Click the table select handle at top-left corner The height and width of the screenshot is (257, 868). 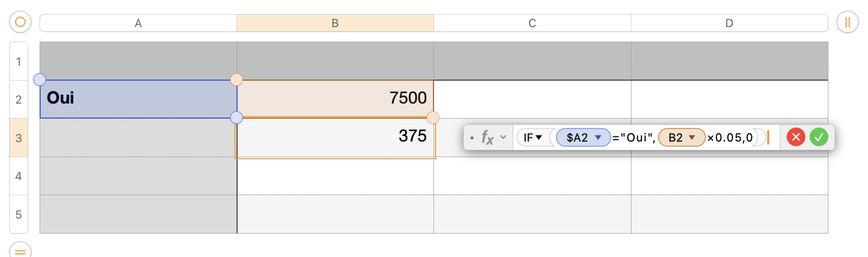[x=20, y=22]
